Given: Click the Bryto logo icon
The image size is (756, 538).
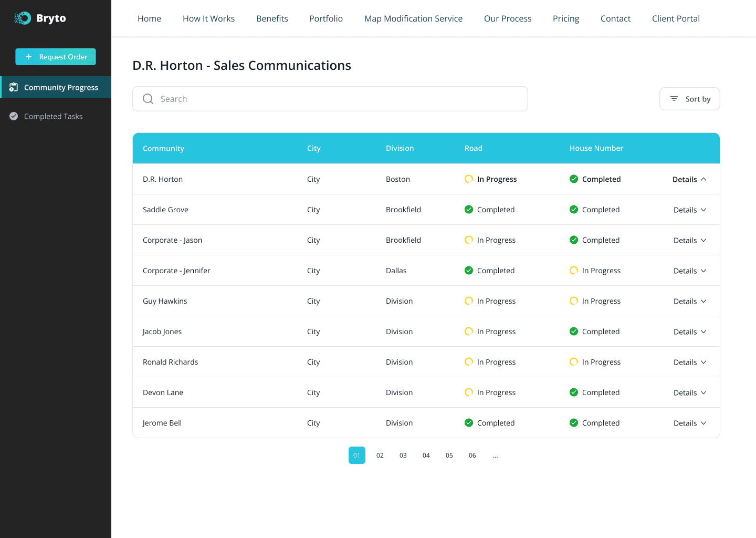Looking at the screenshot, I should [x=22, y=18].
